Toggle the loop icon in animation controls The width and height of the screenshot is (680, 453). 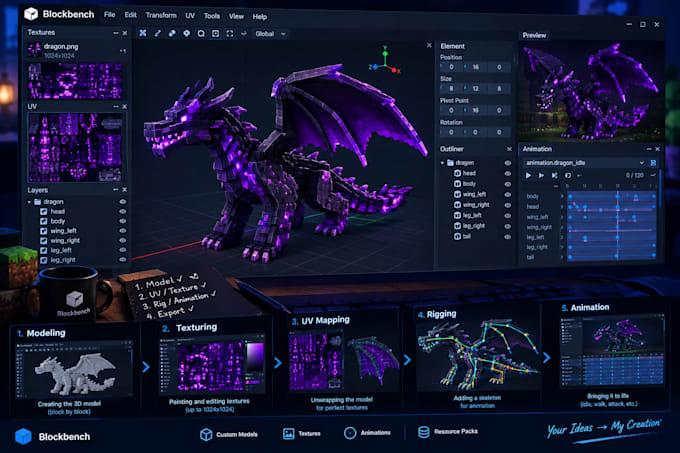[568, 175]
